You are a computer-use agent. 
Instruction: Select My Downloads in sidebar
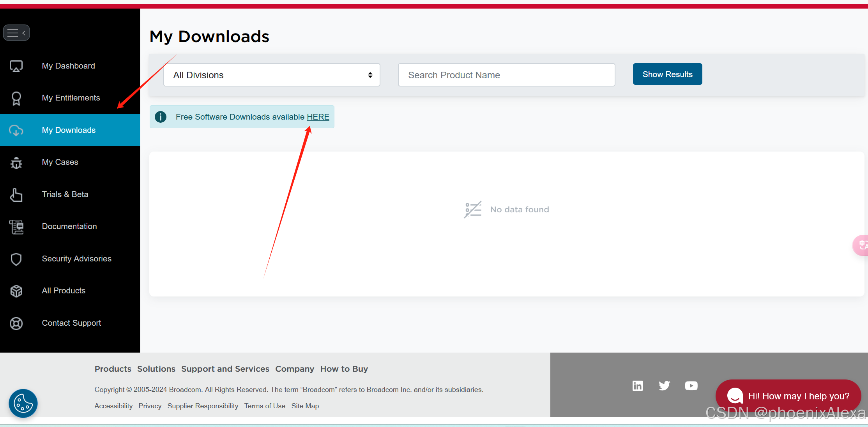(x=70, y=130)
